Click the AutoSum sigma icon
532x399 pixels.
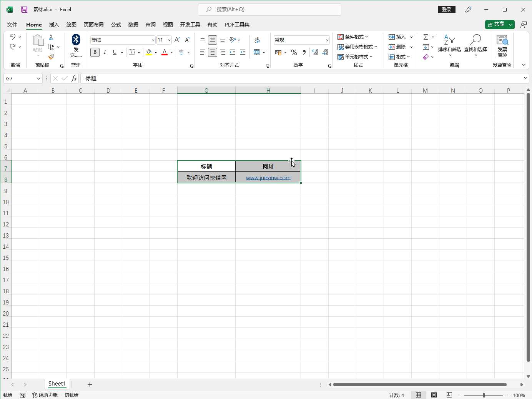coord(426,37)
